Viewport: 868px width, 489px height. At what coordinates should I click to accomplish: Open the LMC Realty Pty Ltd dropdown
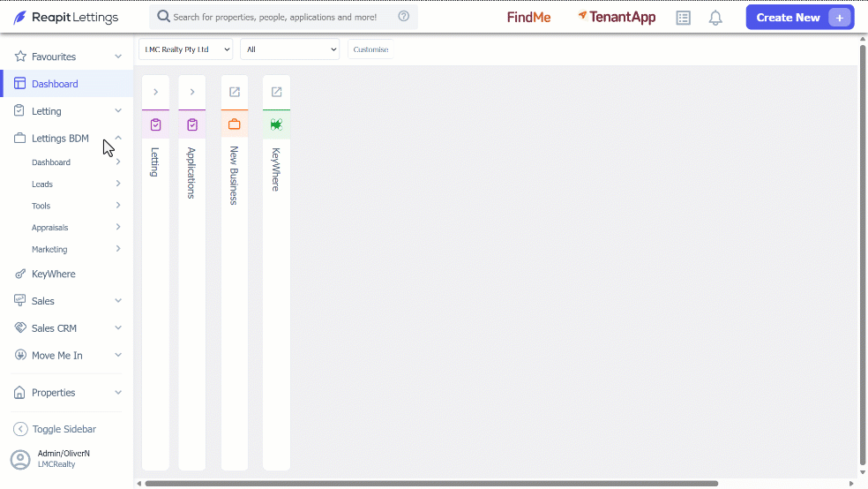coord(186,49)
